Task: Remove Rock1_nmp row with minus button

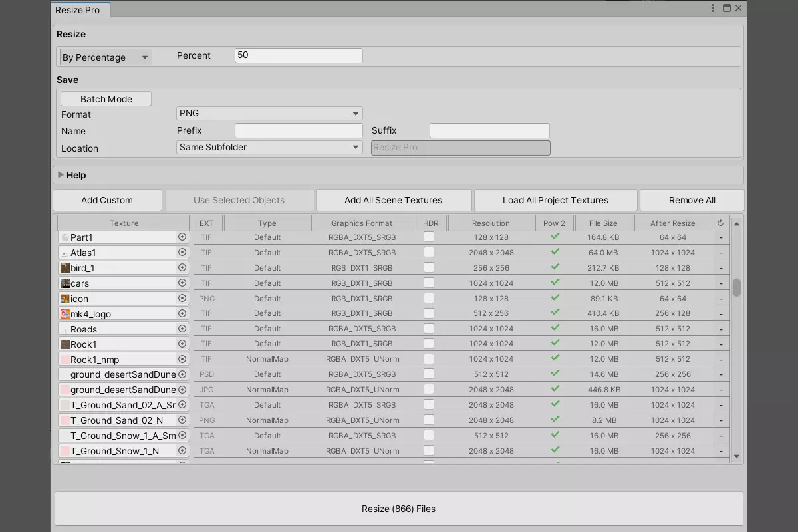Action: [x=720, y=360]
